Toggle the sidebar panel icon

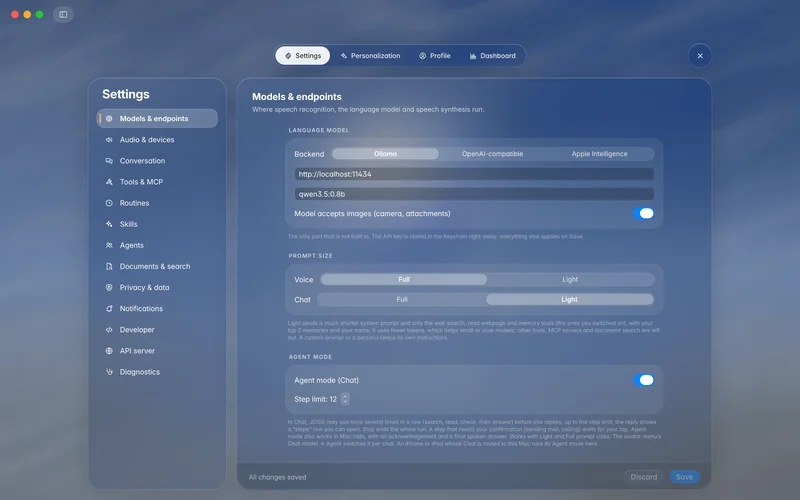63,14
